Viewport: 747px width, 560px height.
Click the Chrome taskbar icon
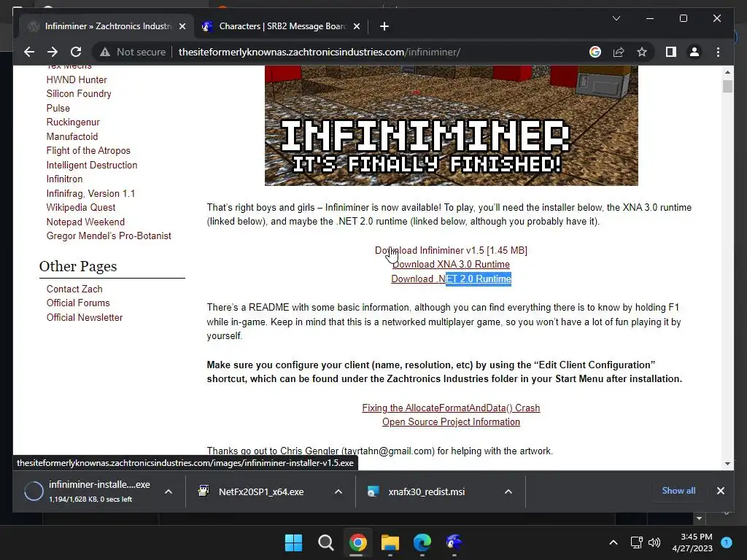(x=357, y=542)
